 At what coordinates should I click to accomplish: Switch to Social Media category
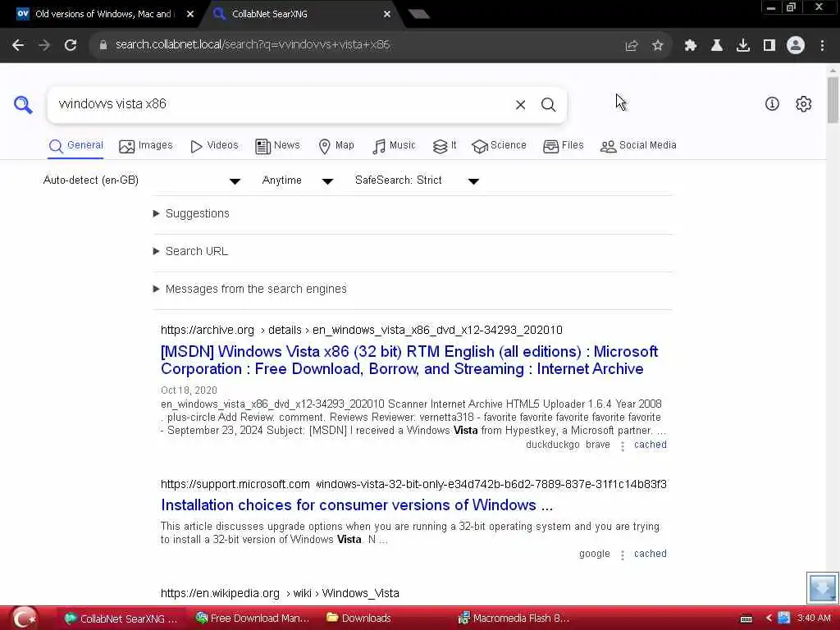coord(638,145)
